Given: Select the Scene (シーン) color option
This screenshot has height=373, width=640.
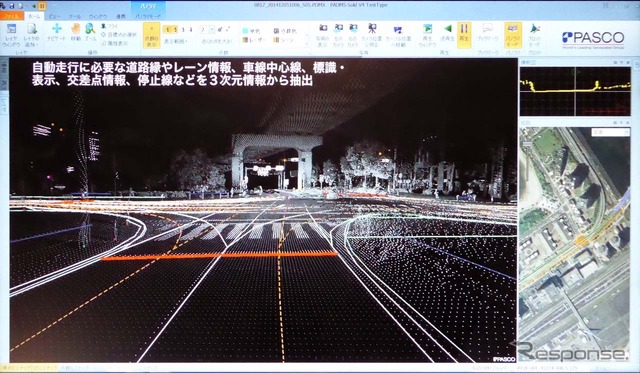Looking at the screenshot, I should [x=284, y=40].
